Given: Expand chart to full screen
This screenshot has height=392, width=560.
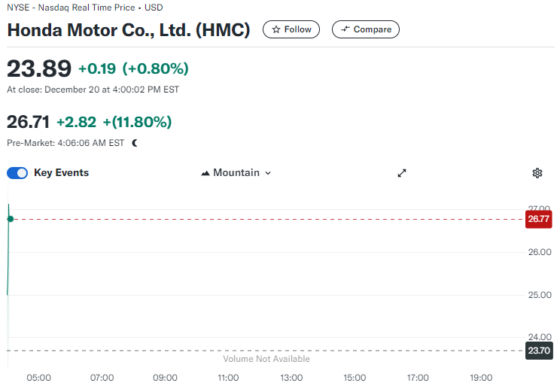Looking at the screenshot, I should [x=402, y=173].
